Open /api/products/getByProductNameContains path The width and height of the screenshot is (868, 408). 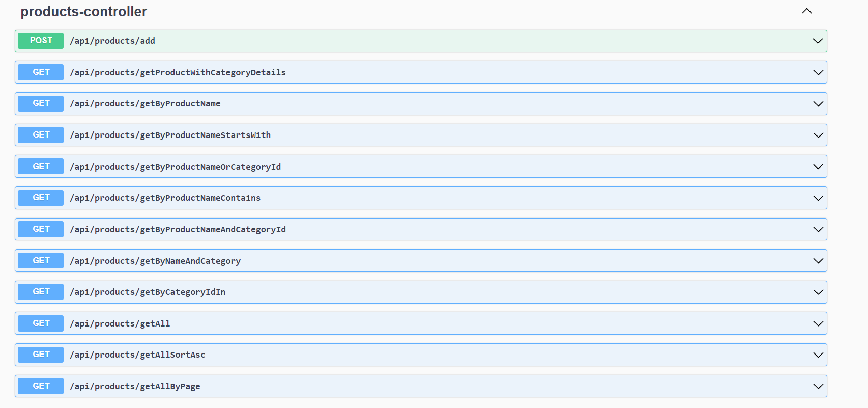(165, 198)
